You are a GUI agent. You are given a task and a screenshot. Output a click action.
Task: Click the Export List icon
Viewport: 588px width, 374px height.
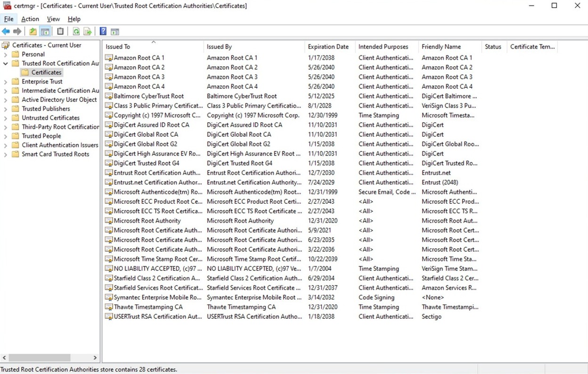(88, 31)
